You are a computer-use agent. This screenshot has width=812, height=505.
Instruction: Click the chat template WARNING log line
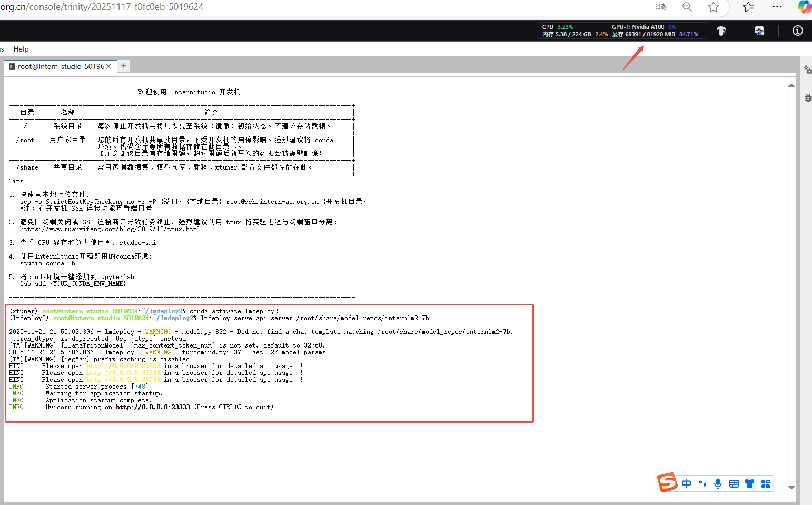[261, 332]
